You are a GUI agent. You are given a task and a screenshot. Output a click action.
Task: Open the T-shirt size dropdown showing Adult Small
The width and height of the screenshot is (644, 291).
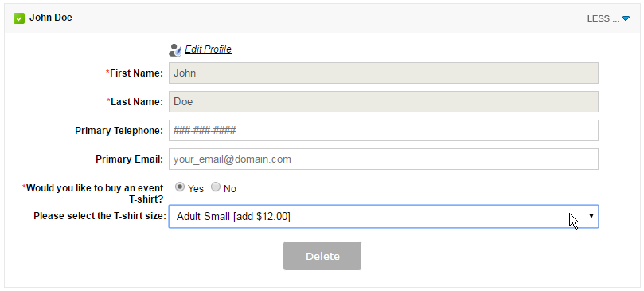(x=383, y=217)
